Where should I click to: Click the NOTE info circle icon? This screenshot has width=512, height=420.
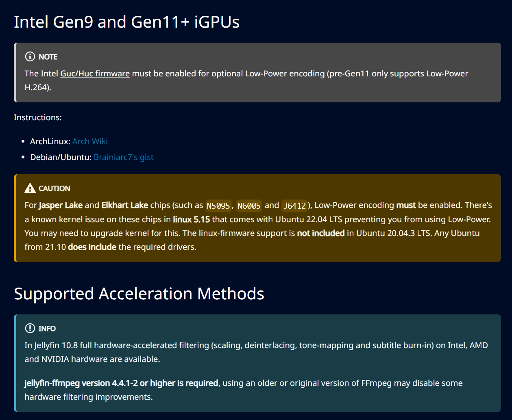click(x=30, y=56)
